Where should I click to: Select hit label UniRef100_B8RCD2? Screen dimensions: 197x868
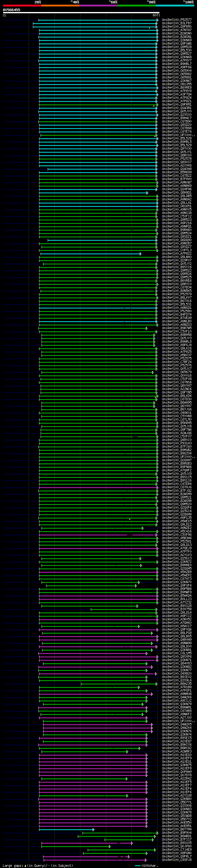pos(177,748)
